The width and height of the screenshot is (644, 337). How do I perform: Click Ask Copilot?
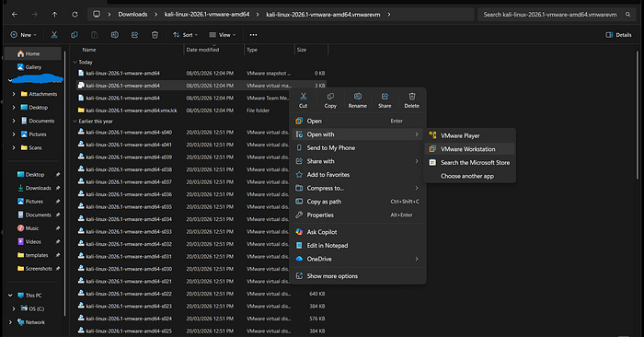point(357,232)
